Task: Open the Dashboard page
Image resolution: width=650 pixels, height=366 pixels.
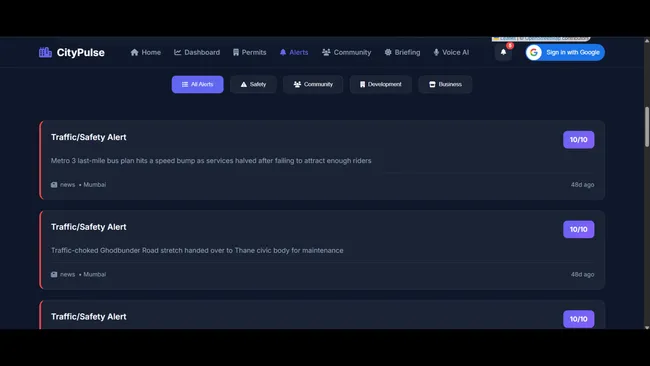Action: coord(197,52)
